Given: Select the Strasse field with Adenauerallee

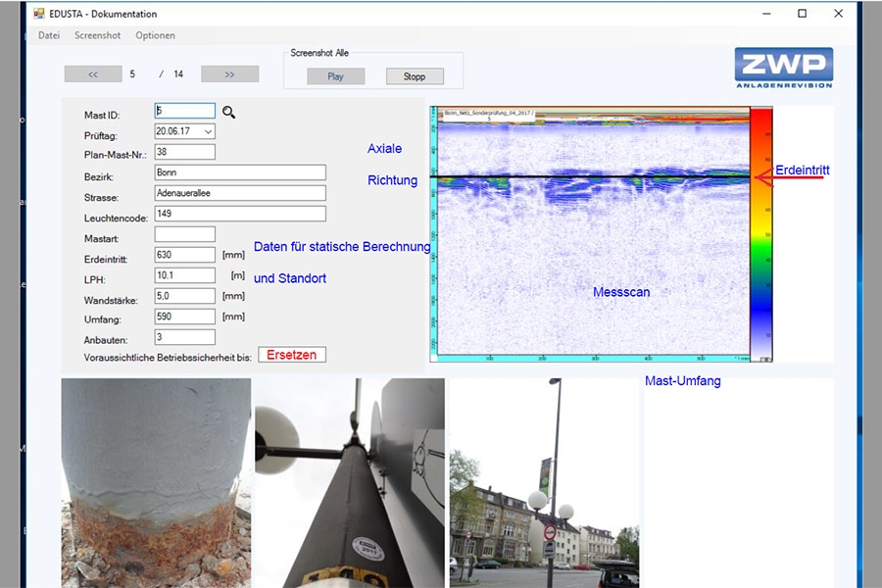Looking at the screenshot, I should click(239, 193).
